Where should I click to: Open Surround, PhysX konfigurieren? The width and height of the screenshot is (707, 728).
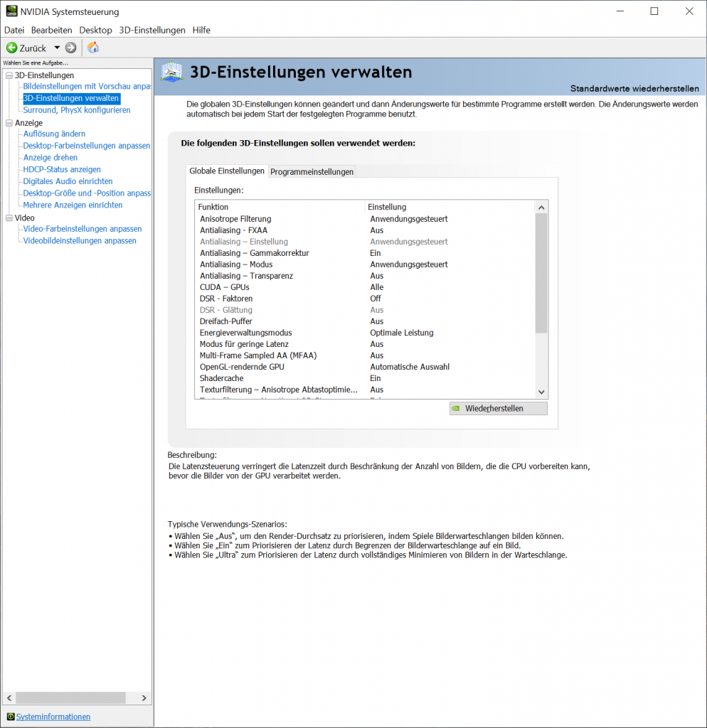[77, 110]
